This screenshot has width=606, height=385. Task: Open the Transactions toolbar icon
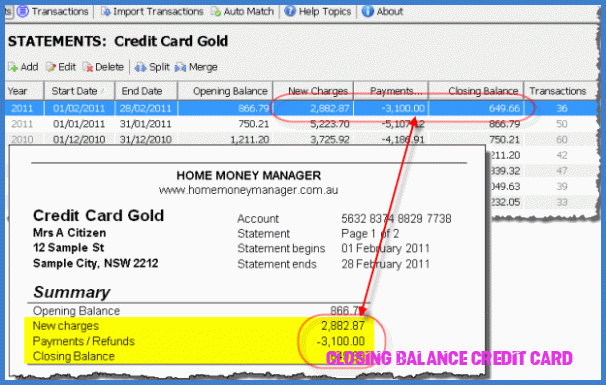click(x=22, y=12)
